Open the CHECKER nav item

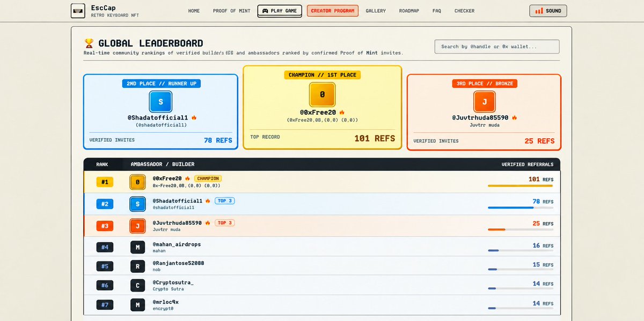(x=464, y=11)
